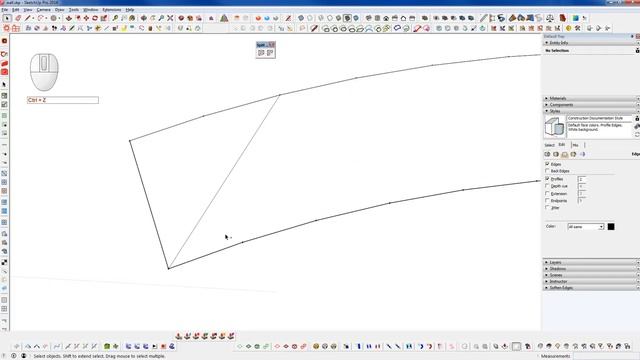Viewport: 640px width, 360px height.
Task: Enable the Extension checkbox
Action: tap(547, 193)
